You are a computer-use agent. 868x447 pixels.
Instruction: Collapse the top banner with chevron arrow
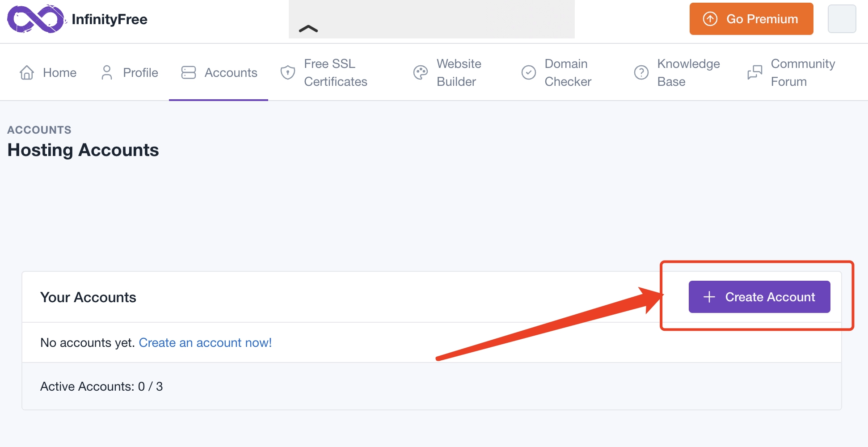[x=308, y=29]
